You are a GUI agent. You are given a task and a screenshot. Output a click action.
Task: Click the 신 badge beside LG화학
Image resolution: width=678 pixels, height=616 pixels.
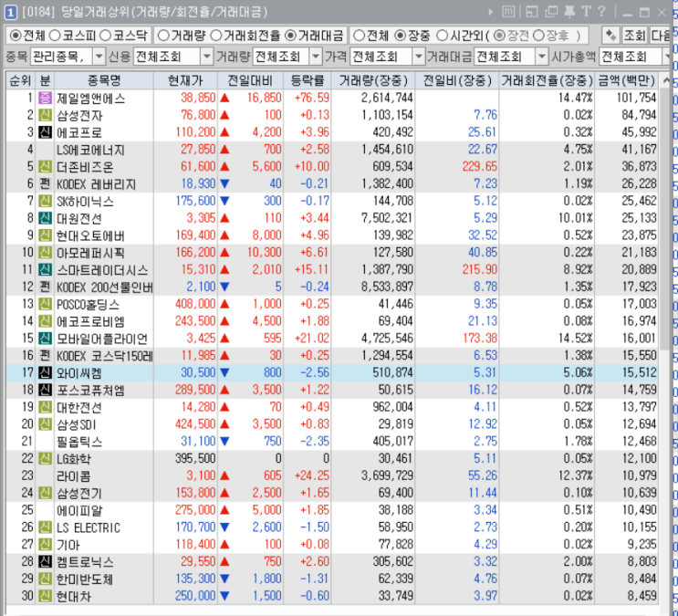pos(45,458)
